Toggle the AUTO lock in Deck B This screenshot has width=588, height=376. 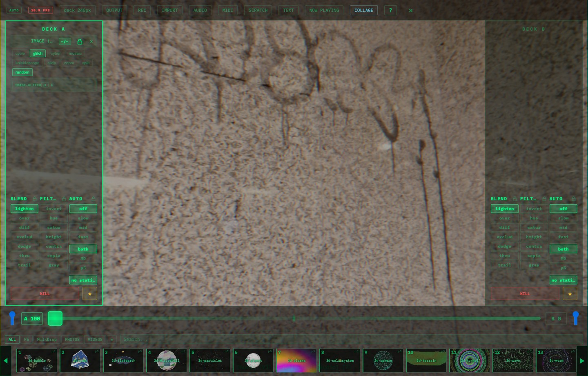574,199
